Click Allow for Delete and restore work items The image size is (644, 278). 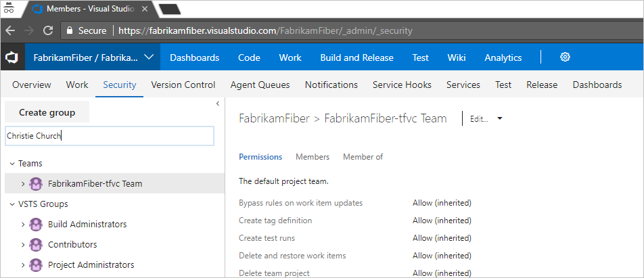pyautogui.click(x=442, y=256)
